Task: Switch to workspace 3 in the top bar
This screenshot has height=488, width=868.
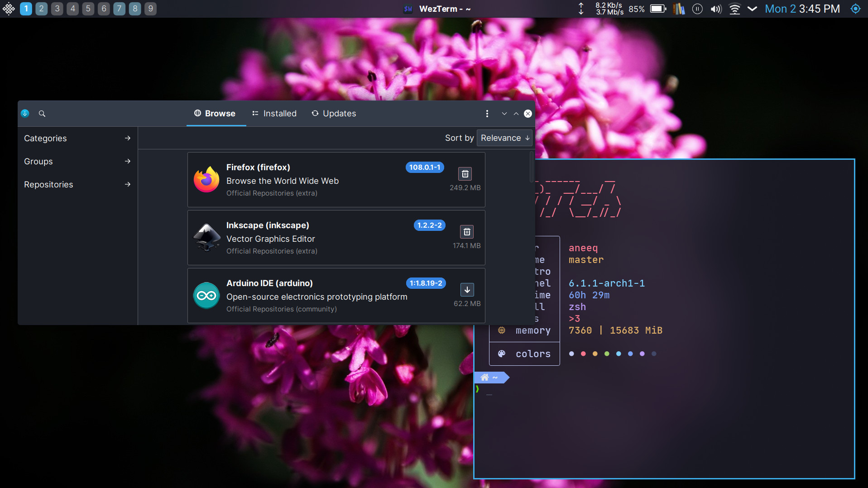Action: point(57,9)
